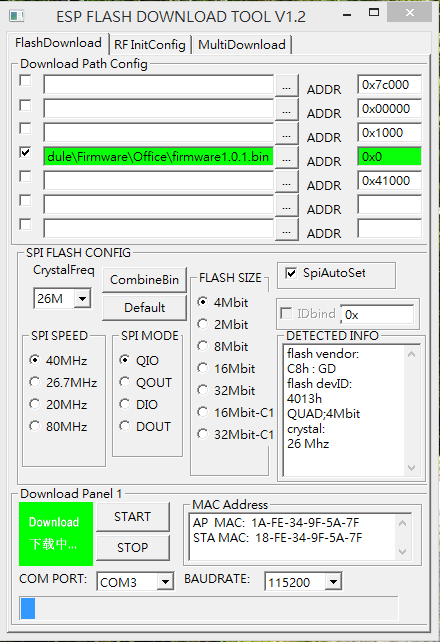Click the ESP tool title bar app icon

tap(17, 16)
